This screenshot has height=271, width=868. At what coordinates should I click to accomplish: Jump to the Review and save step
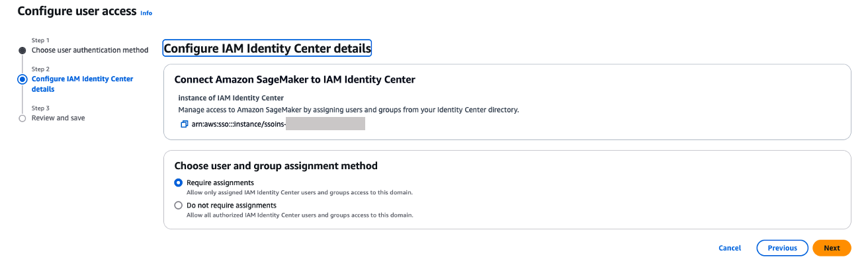coord(58,118)
